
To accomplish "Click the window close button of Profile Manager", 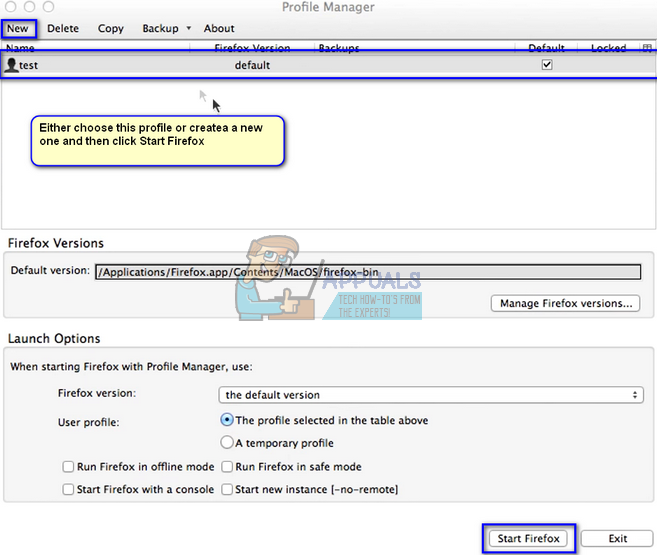I will [11, 6].
